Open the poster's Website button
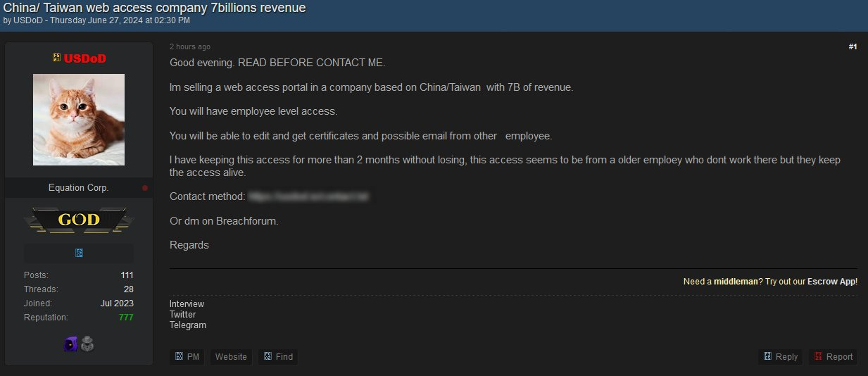 pyautogui.click(x=231, y=357)
